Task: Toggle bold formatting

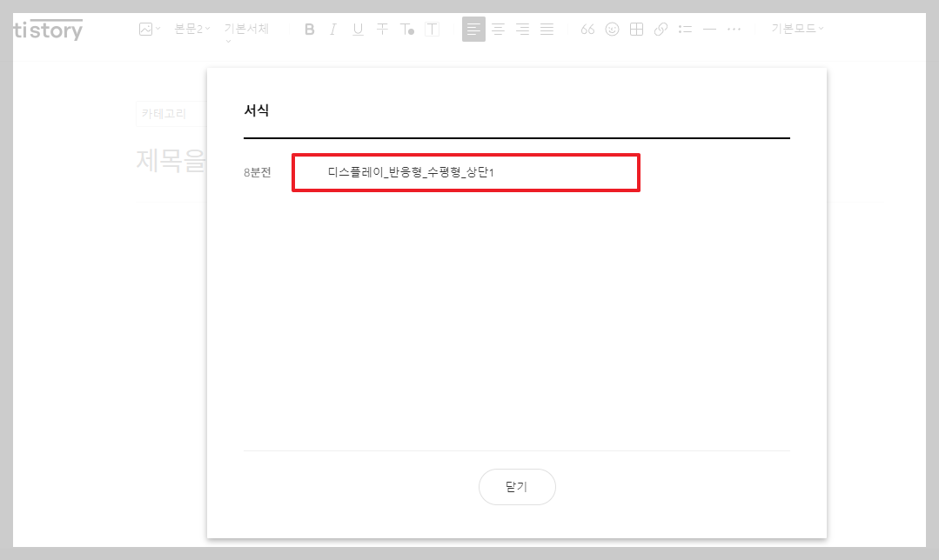Action: (x=309, y=29)
